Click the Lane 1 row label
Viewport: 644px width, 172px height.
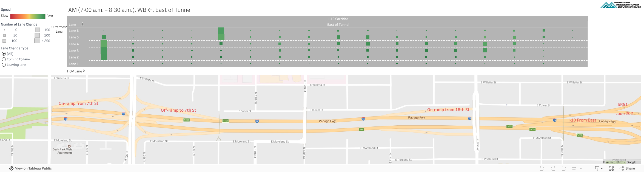pyautogui.click(x=74, y=64)
